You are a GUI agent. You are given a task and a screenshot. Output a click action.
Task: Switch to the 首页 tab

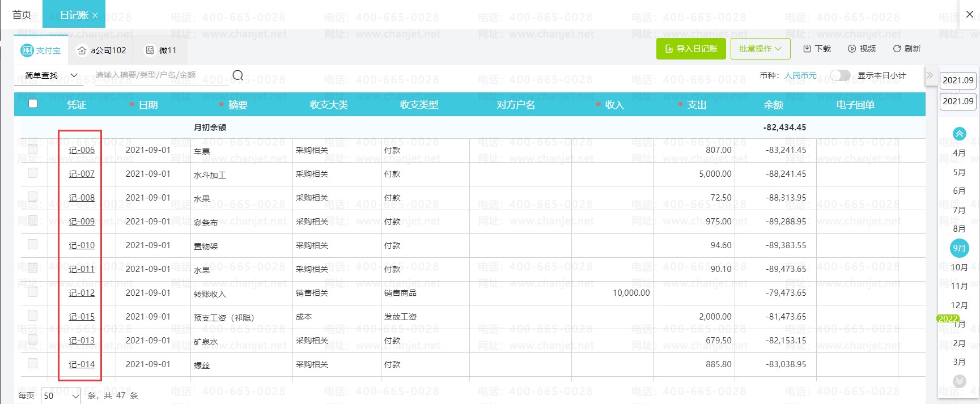(22, 15)
